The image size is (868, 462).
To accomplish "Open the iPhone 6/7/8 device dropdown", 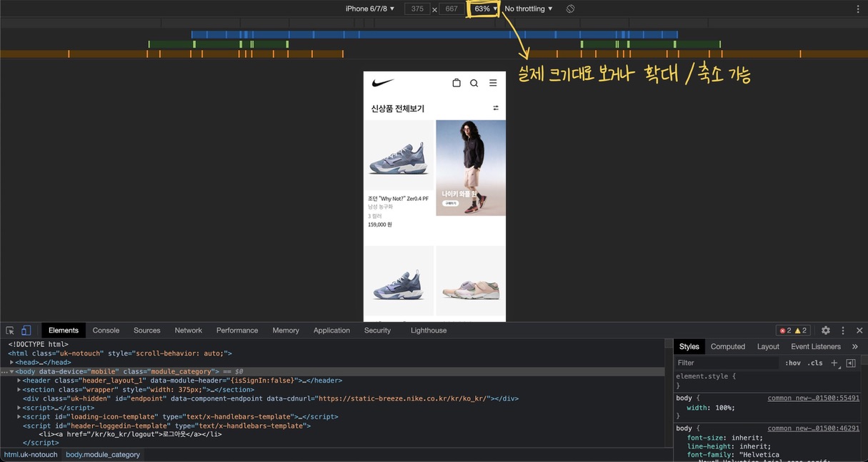I will tap(370, 9).
